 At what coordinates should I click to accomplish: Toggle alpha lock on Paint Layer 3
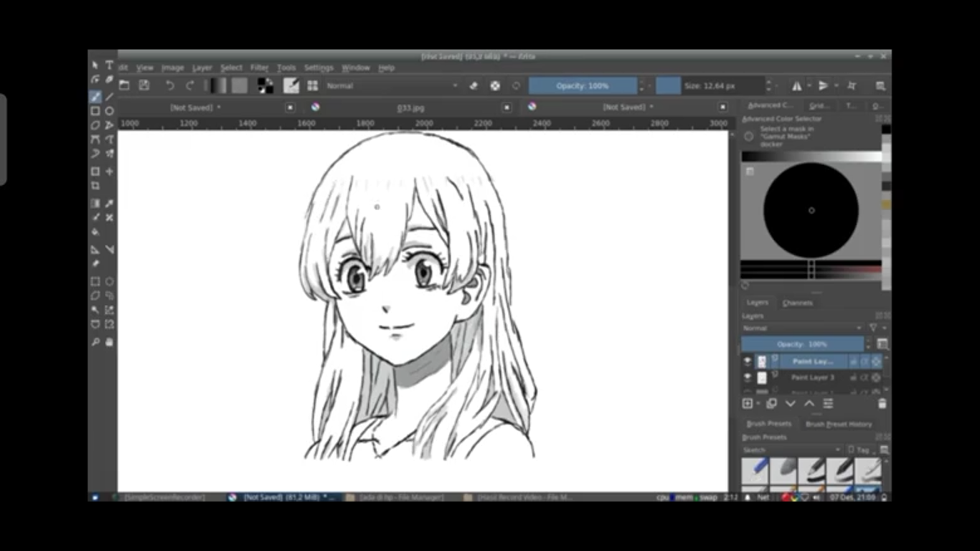click(864, 377)
